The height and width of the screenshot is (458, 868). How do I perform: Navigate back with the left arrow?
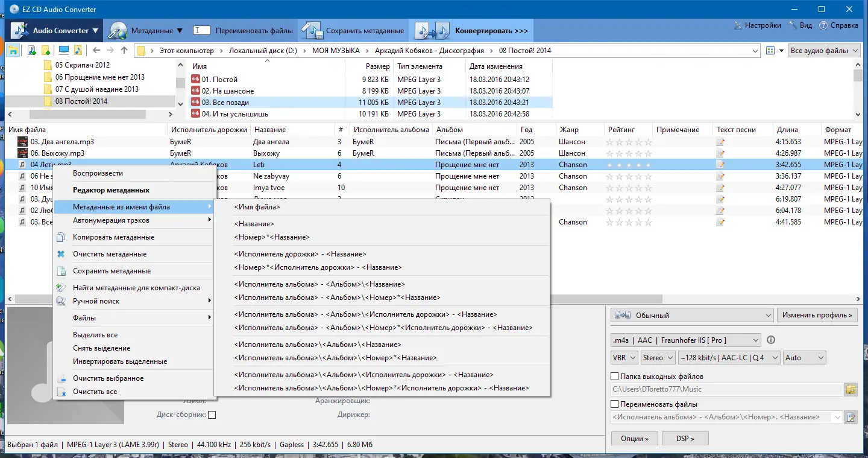96,51
